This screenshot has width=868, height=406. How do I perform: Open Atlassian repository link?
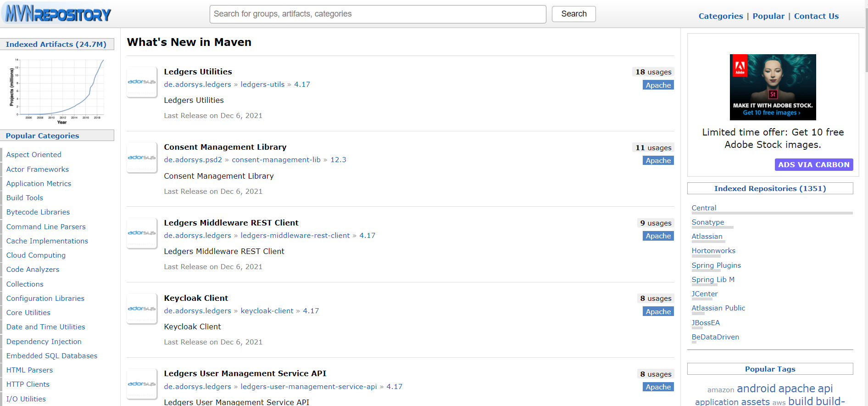tap(707, 237)
